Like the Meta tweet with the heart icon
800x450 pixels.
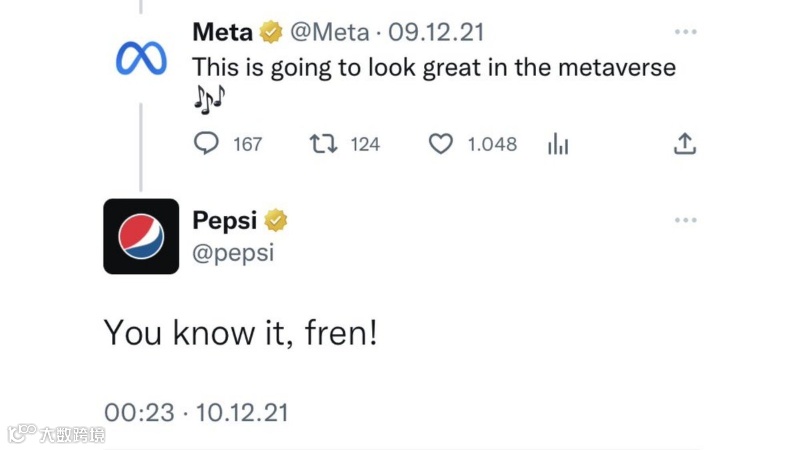click(441, 144)
